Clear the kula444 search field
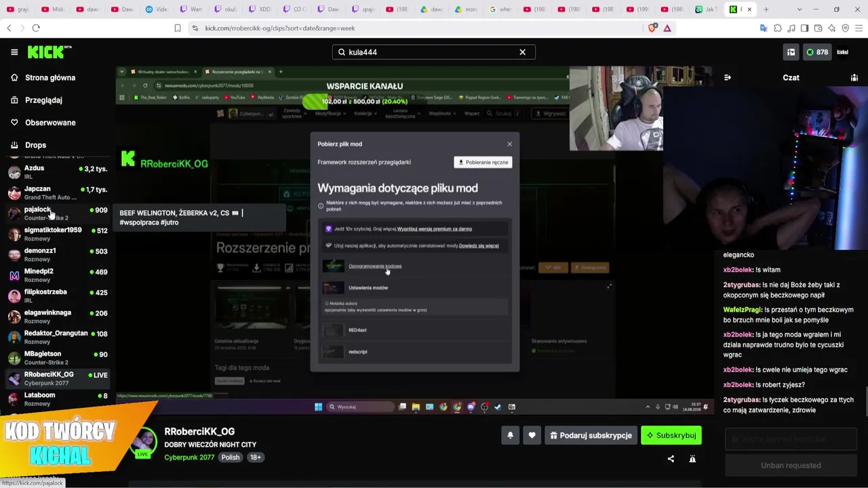 click(522, 52)
